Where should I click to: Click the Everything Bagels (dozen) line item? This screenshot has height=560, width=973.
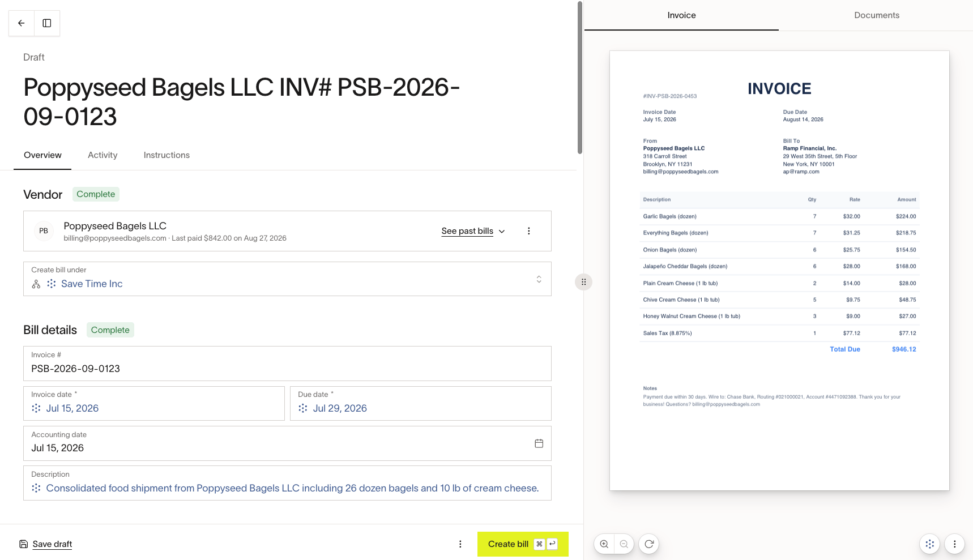[x=779, y=233]
